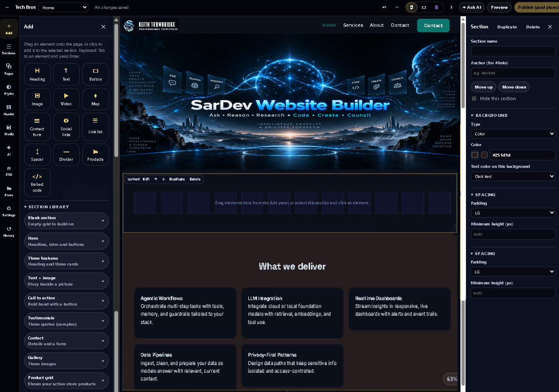The height and width of the screenshot is (392, 559).
Task: Open the background Type dropdown
Action: point(513,134)
